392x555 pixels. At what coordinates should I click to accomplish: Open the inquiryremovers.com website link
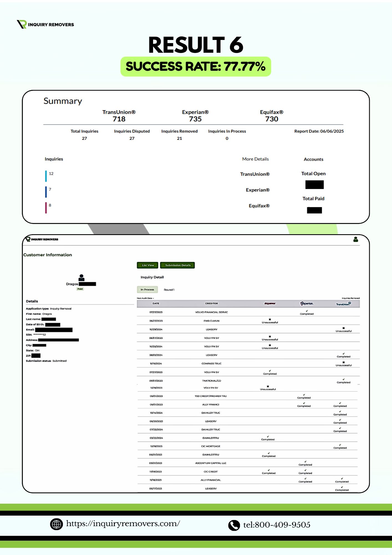point(123,524)
